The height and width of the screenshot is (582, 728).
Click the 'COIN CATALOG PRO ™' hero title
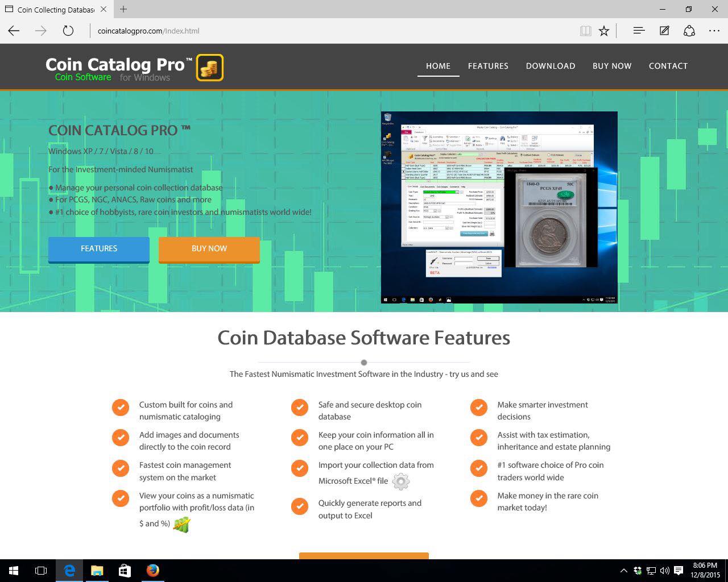(x=119, y=130)
